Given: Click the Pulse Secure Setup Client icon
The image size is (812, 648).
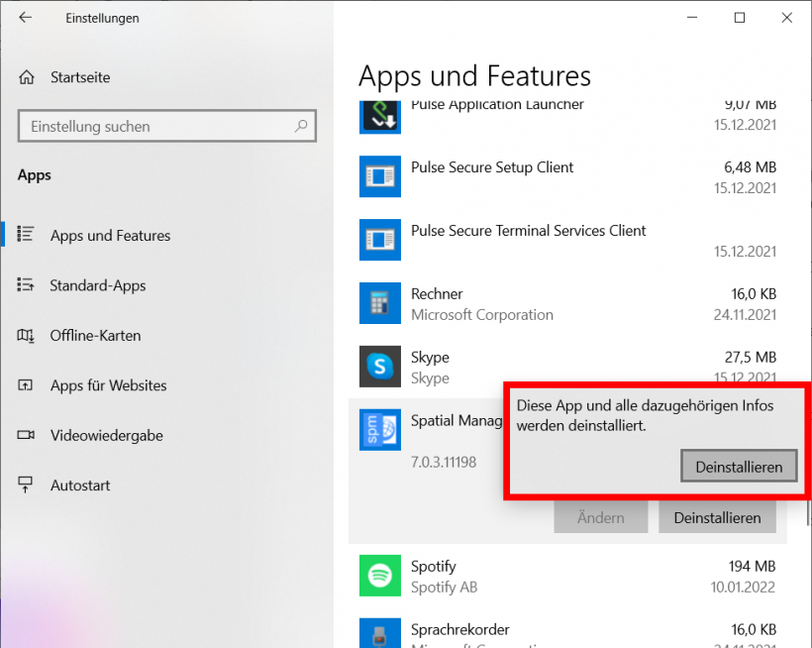Looking at the screenshot, I should 380,177.
